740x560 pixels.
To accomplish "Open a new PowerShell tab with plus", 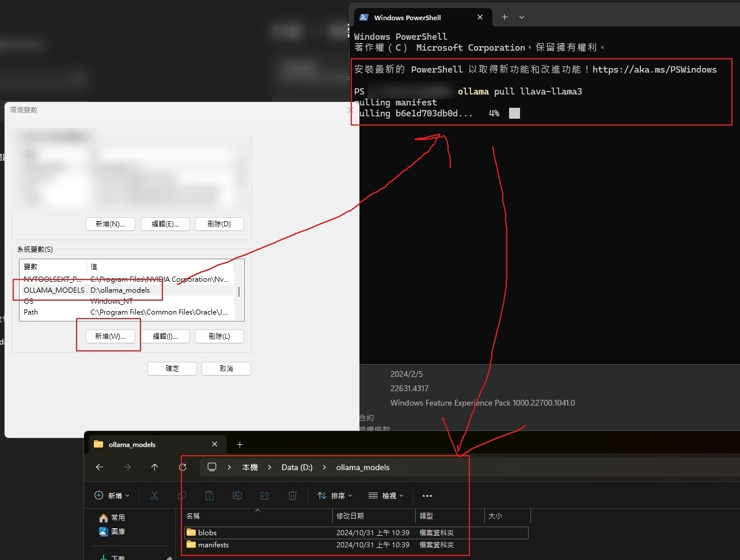I will 504,17.
